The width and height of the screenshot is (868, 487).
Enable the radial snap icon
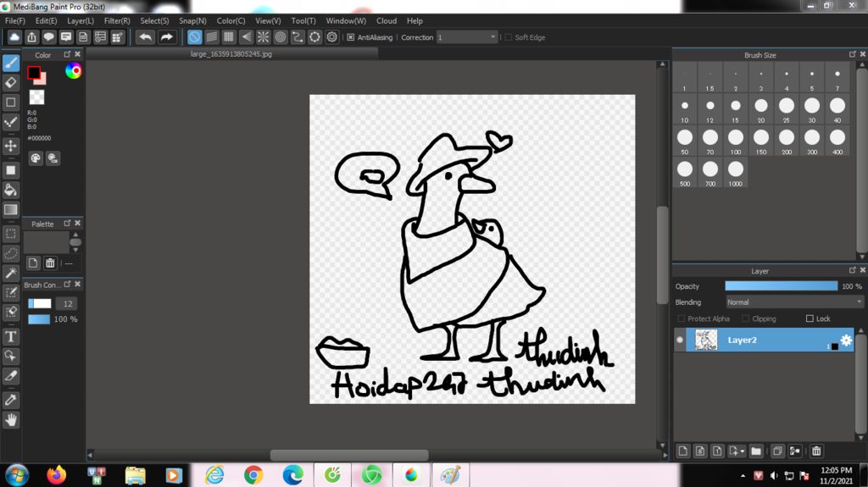pos(264,37)
